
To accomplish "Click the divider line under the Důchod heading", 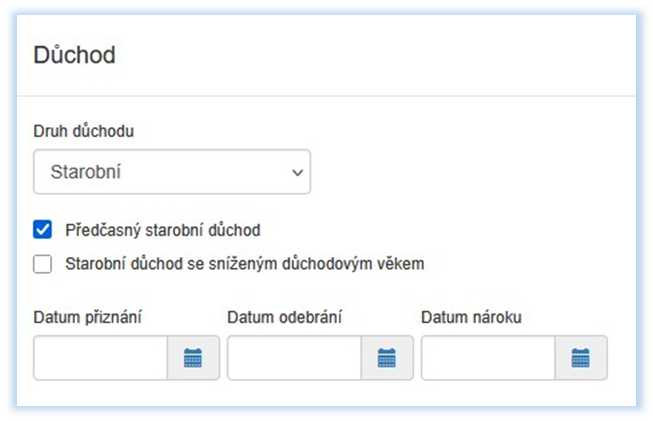I will (x=330, y=96).
